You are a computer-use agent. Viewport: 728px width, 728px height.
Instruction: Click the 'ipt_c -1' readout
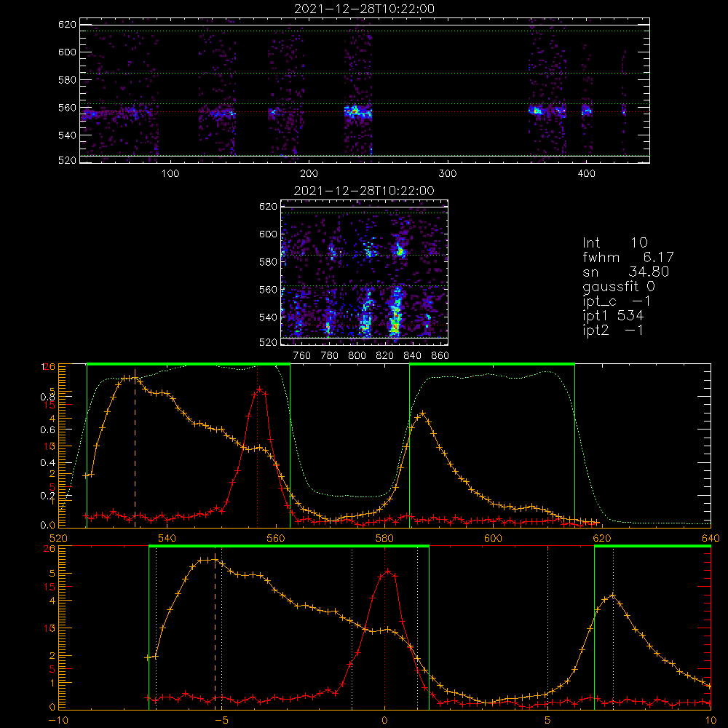(x=617, y=301)
